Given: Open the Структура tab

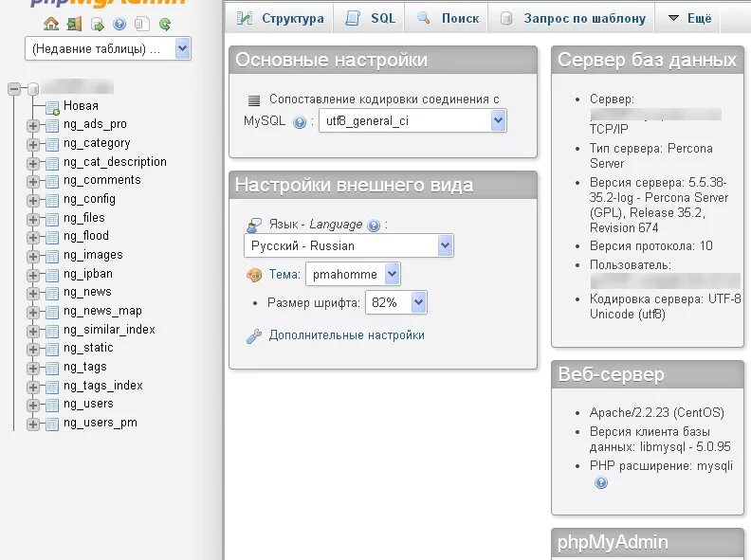Looking at the screenshot, I should click(279, 18).
